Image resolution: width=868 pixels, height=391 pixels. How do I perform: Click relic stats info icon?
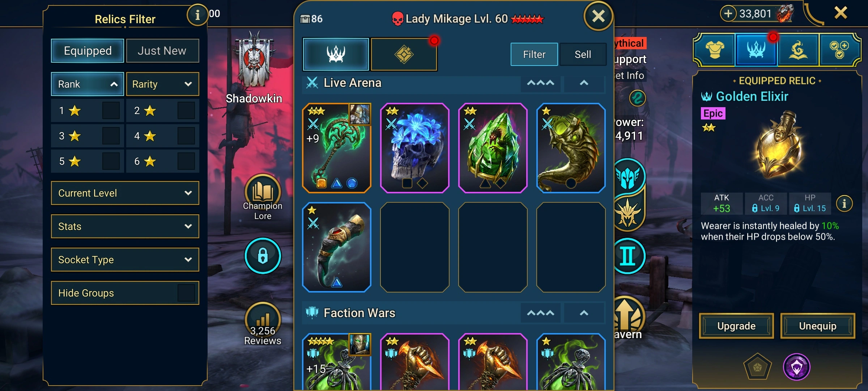coord(844,203)
